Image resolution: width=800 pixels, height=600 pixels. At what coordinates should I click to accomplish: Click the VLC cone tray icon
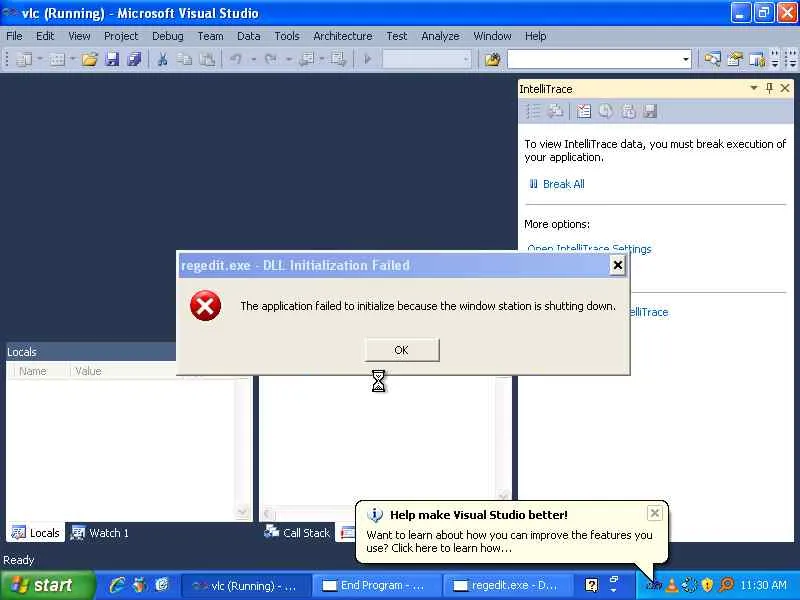(x=672, y=585)
